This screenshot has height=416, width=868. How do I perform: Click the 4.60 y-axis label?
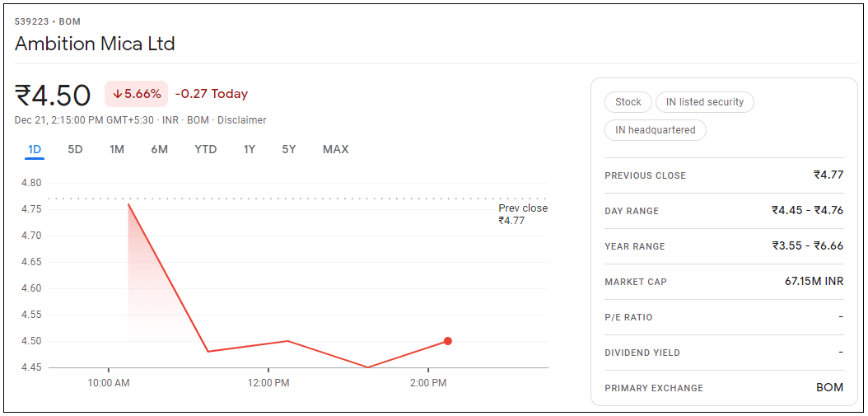30,288
